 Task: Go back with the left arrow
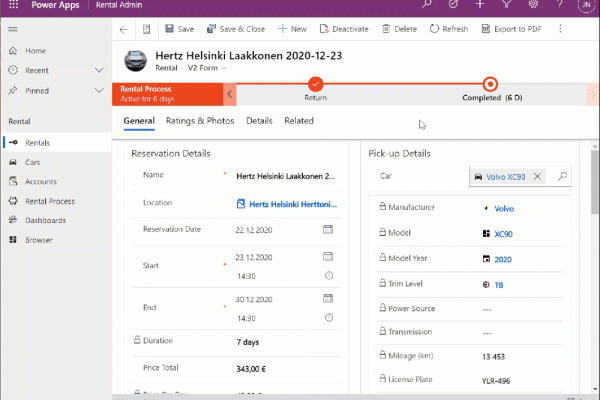tap(123, 29)
